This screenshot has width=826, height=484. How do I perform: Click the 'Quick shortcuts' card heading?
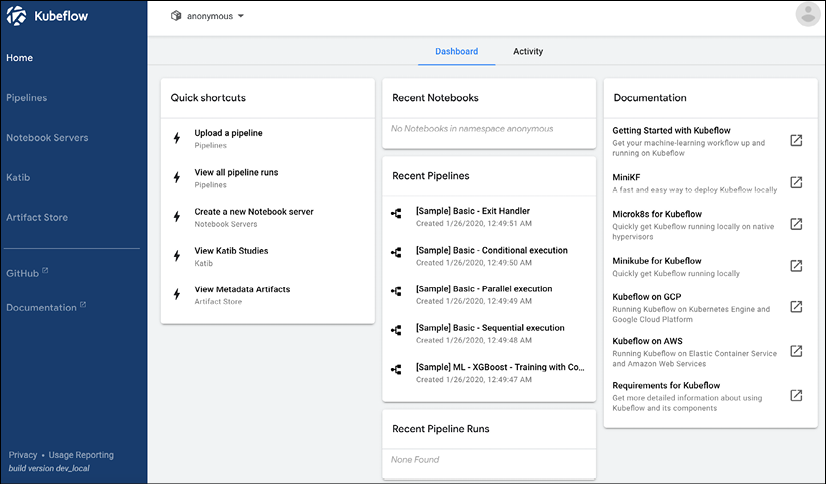click(x=208, y=97)
